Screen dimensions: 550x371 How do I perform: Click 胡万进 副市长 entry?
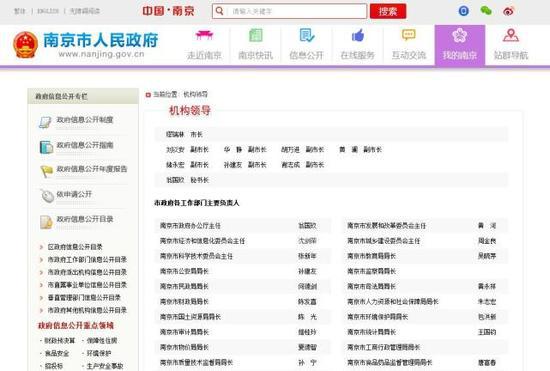[x=302, y=150]
